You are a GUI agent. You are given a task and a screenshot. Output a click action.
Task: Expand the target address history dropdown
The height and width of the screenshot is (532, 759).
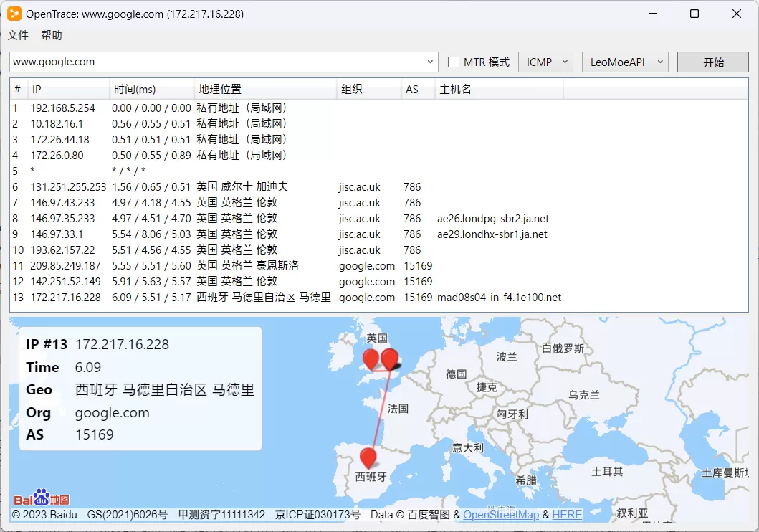(431, 62)
